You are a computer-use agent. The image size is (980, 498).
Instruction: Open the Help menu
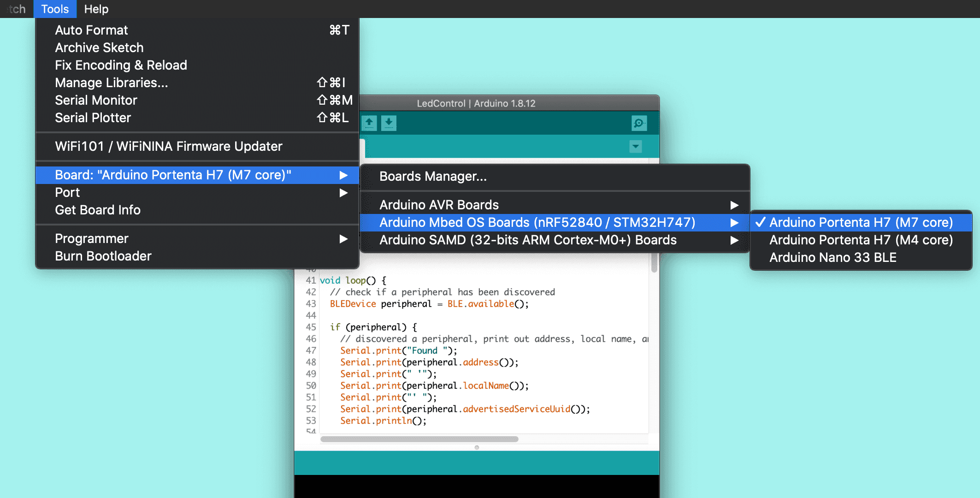click(96, 9)
